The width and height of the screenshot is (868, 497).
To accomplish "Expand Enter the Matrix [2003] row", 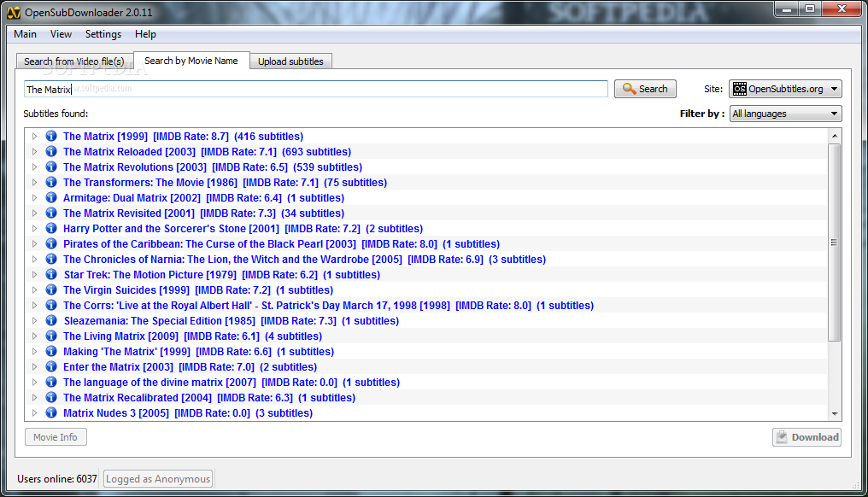I will 34,367.
